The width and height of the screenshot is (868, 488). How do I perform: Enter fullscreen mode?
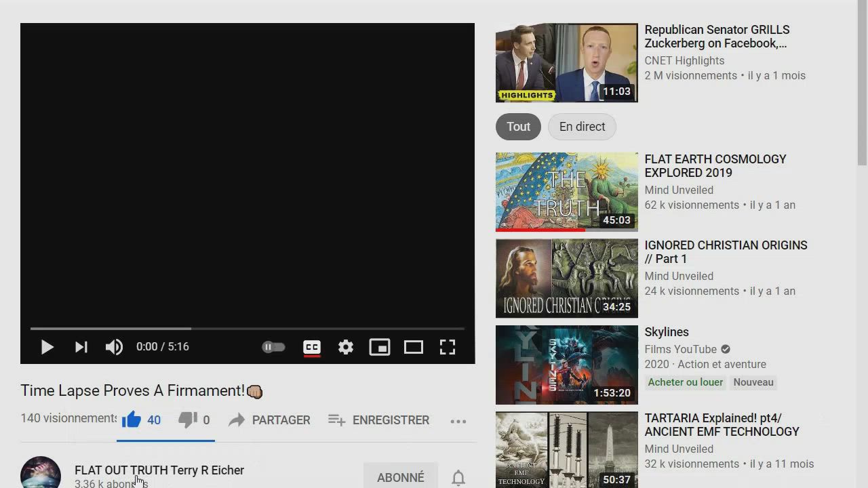[447, 347]
